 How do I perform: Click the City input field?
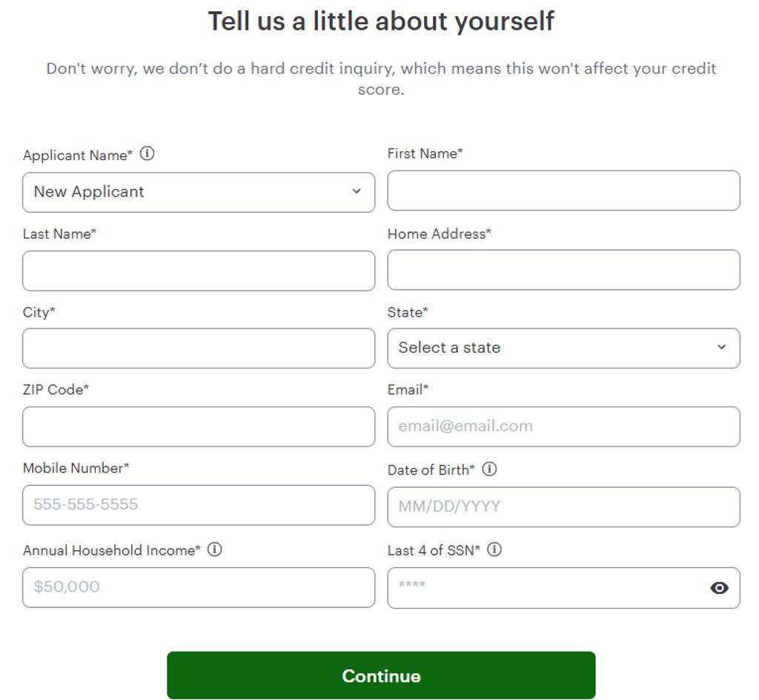coord(198,349)
